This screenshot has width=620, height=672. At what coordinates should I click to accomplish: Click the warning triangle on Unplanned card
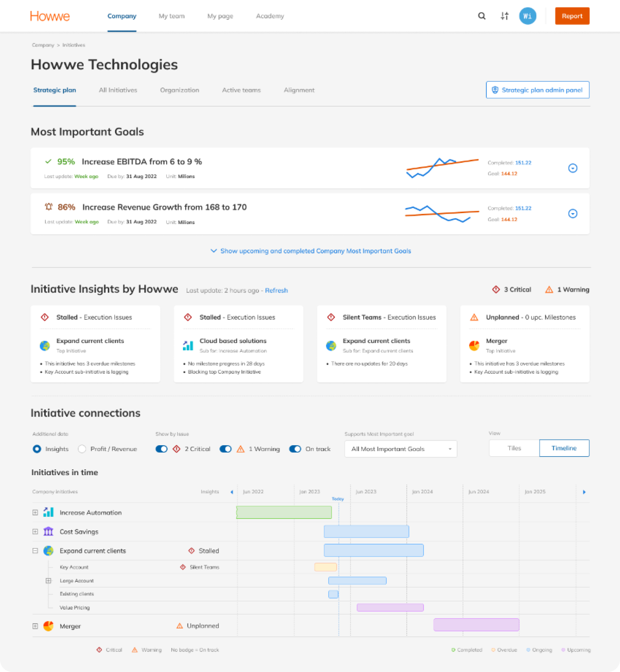tap(474, 317)
